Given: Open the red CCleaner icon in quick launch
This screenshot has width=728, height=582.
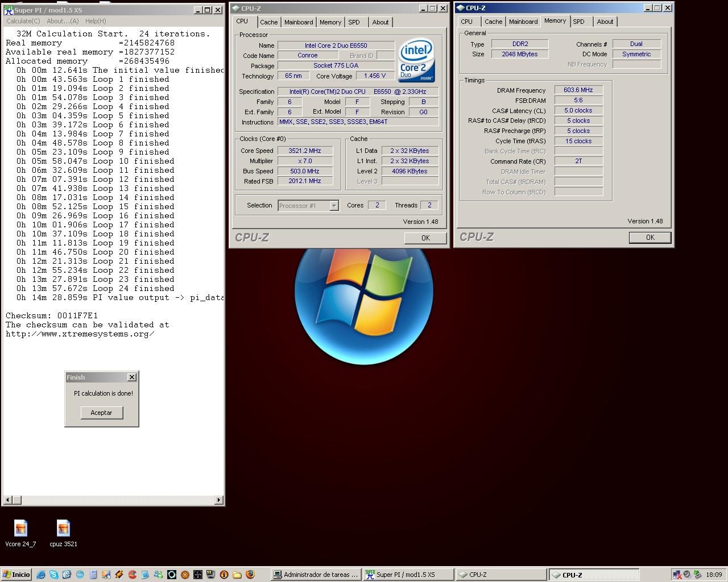Looking at the screenshot, I should coord(133,575).
